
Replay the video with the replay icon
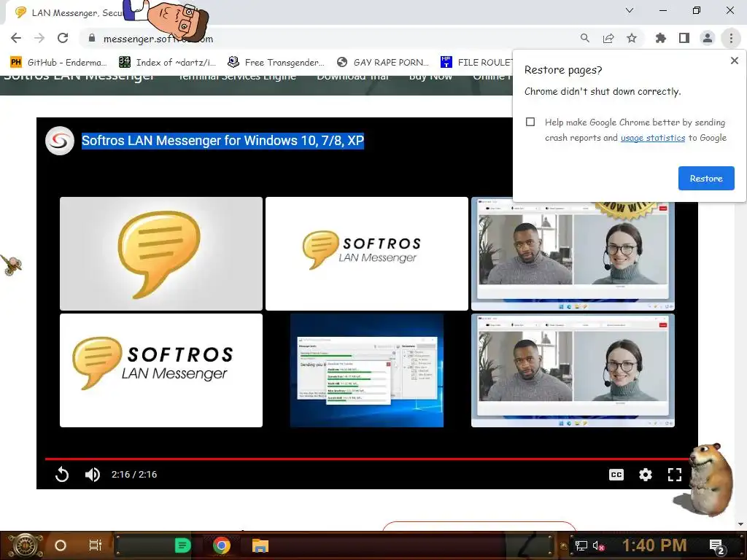62,474
